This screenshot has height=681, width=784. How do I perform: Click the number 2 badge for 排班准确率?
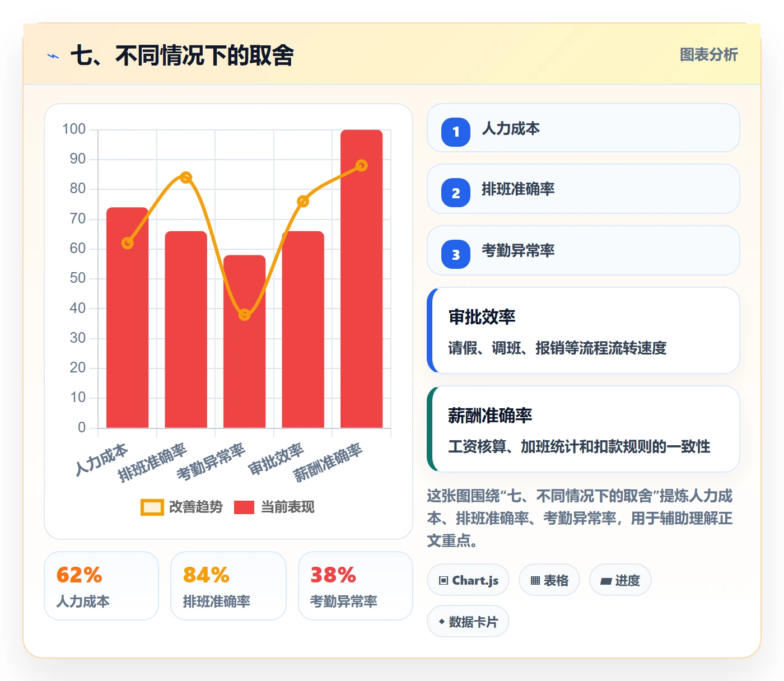coord(456,193)
